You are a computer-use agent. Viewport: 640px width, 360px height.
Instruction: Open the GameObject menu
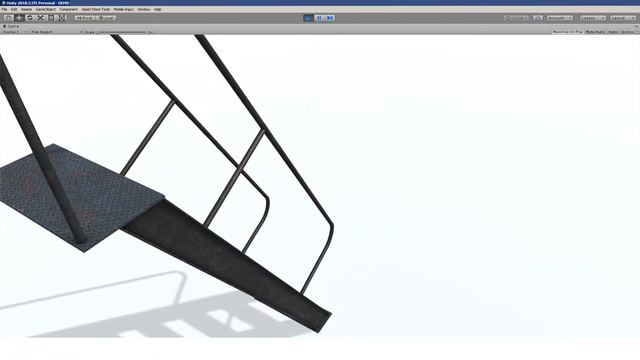point(45,9)
